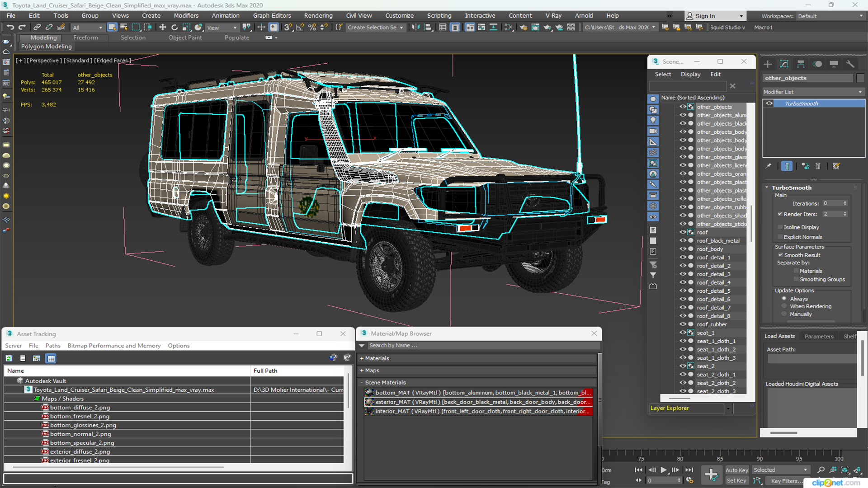Image resolution: width=868 pixels, height=488 pixels.
Task: Click Zoom Extents Selected navigation icon
Action: pos(844,470)
